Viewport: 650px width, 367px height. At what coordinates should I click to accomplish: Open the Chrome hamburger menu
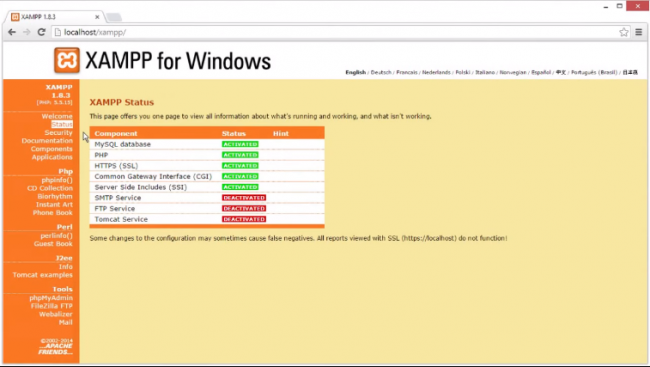(638, 32)
